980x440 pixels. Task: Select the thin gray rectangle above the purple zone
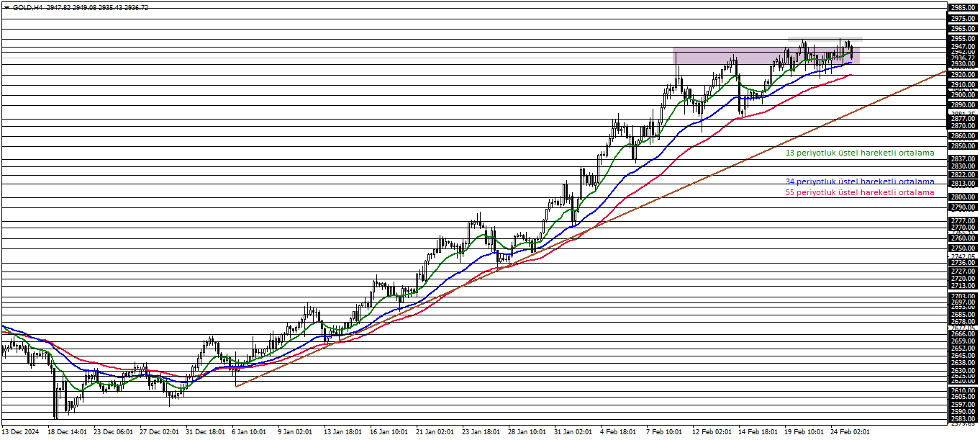[825, 39]
